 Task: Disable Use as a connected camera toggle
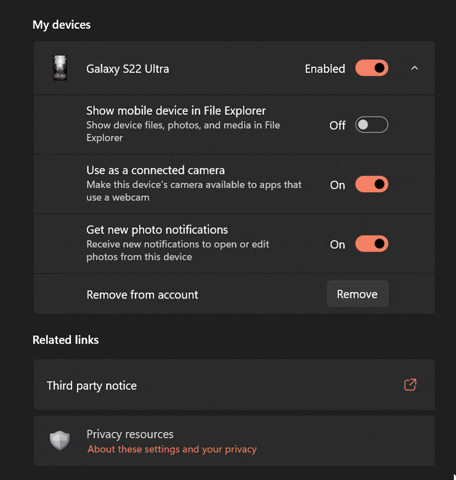[x=372, y=184]
